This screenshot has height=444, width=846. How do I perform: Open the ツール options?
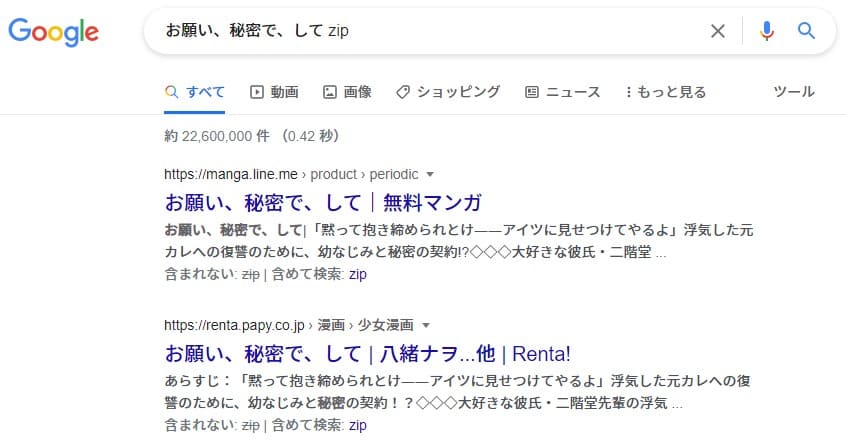794,91
